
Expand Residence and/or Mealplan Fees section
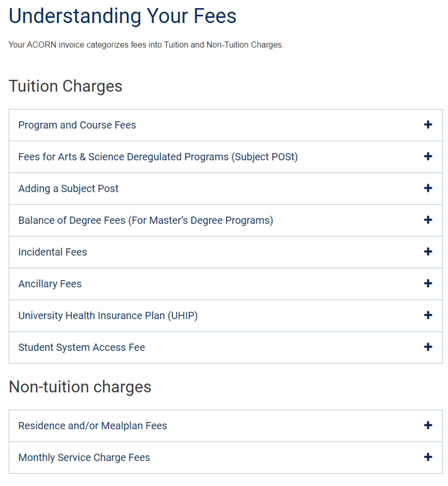tap(226, 426)
